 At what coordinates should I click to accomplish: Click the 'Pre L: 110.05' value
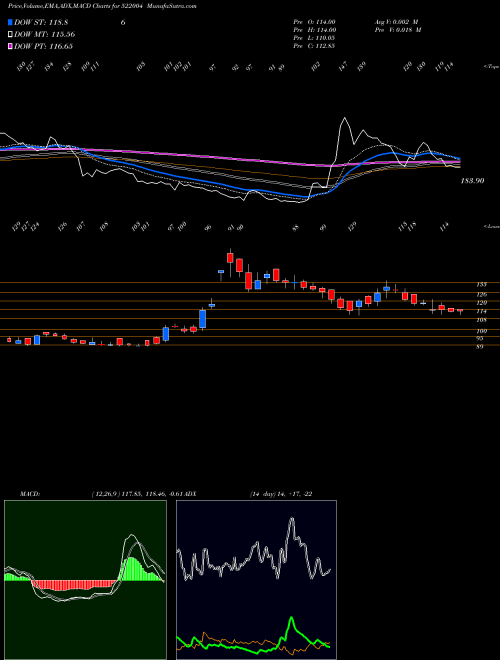[314, 38]
